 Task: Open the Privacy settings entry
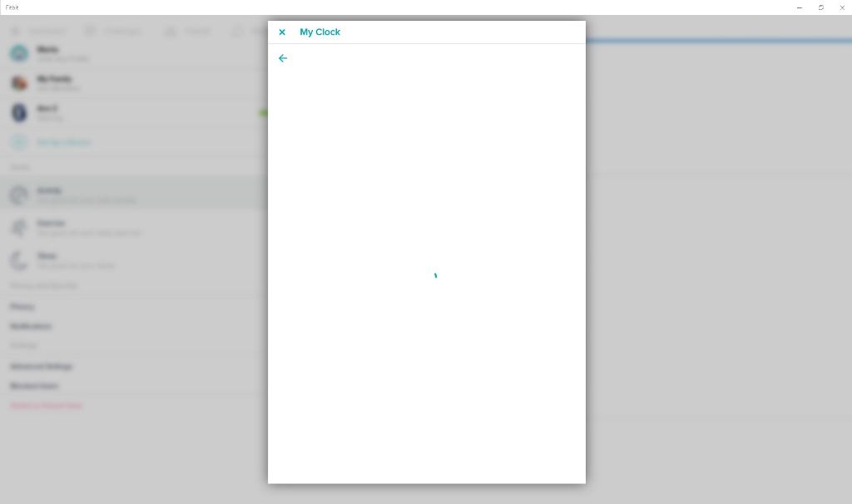(22, 307)
